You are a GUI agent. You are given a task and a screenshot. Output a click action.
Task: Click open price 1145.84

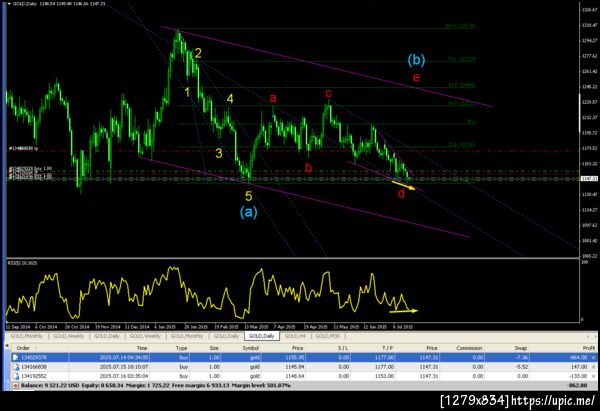[x=295, y=367]
